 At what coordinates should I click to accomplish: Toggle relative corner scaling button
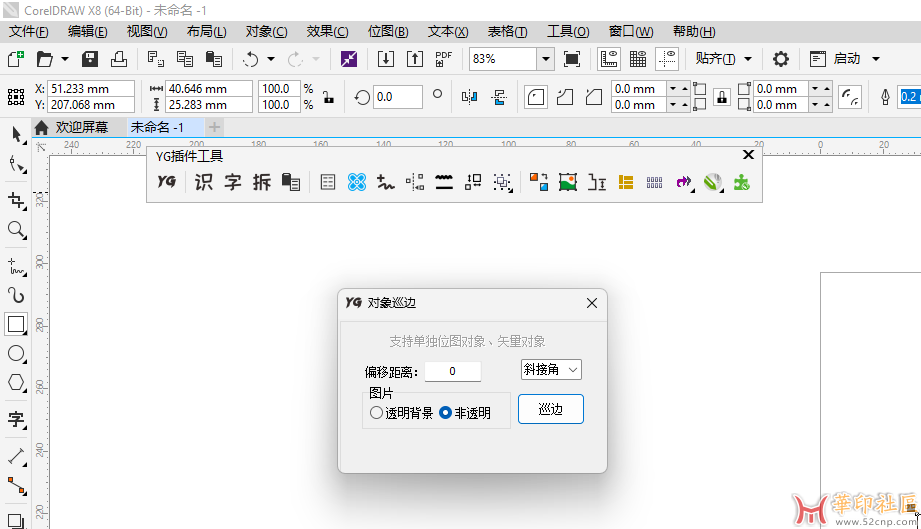(850, 97)
